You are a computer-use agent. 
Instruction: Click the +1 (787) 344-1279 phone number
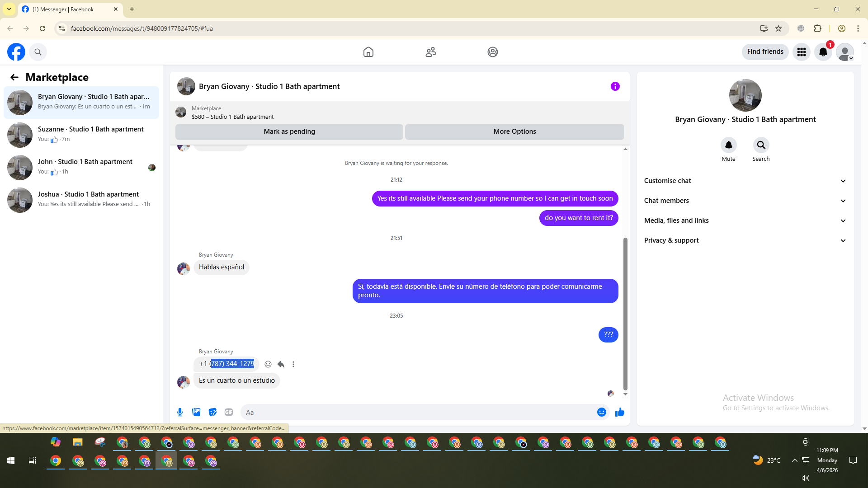tap(226, 364)
